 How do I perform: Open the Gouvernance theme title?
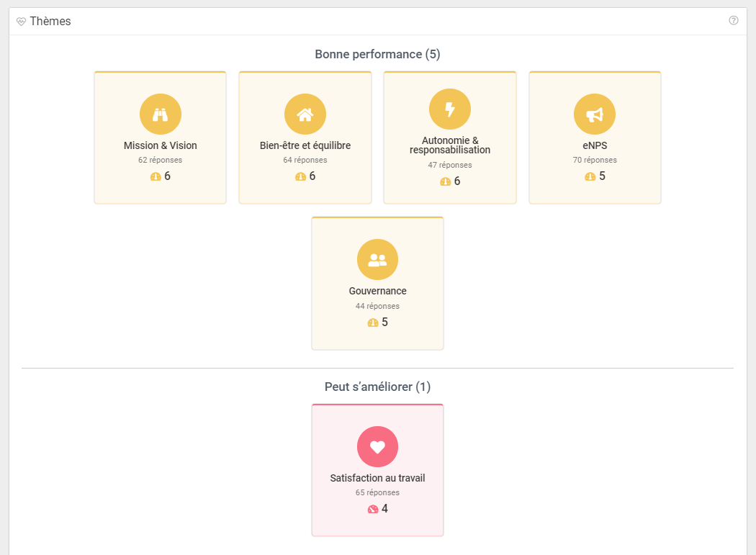377,291
